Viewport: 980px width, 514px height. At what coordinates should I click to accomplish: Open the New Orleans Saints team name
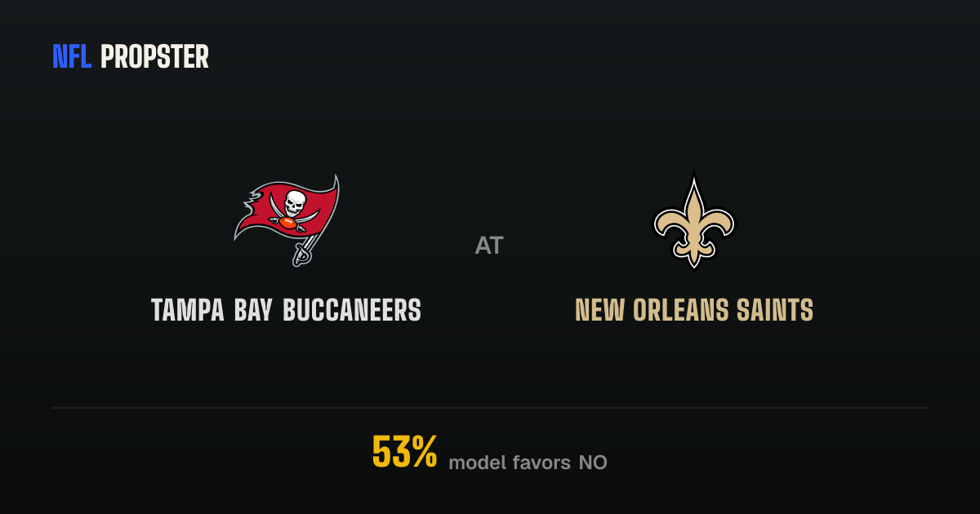click(694, 310)
